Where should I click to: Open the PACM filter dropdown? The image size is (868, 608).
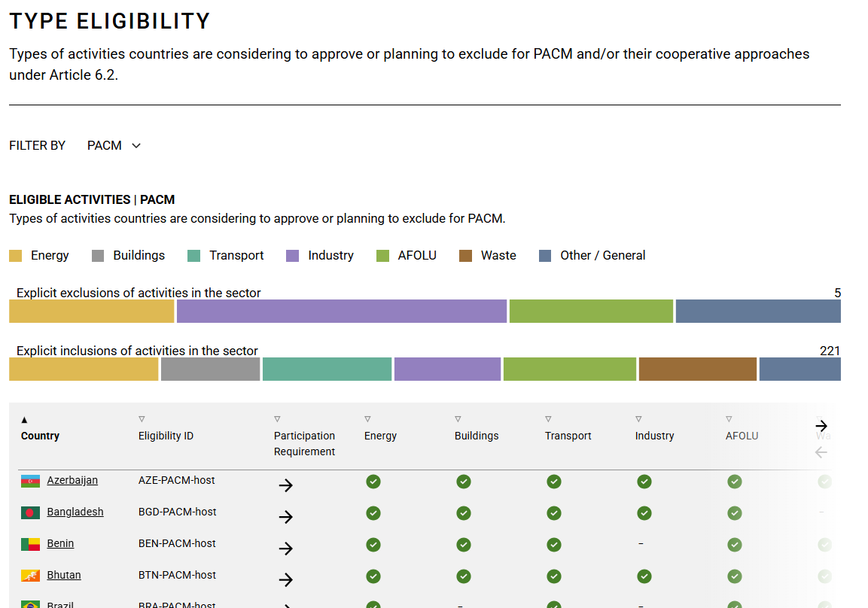point(114,146)
